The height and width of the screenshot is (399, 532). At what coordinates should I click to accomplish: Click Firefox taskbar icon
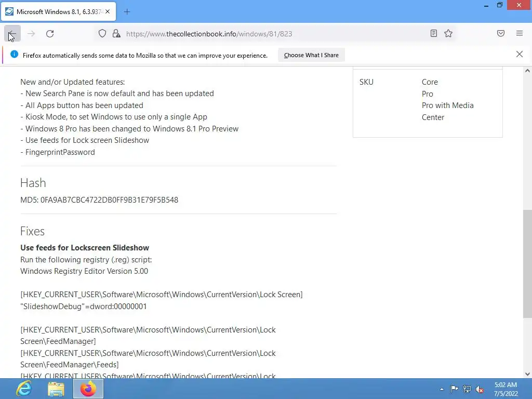click(88, 389)
